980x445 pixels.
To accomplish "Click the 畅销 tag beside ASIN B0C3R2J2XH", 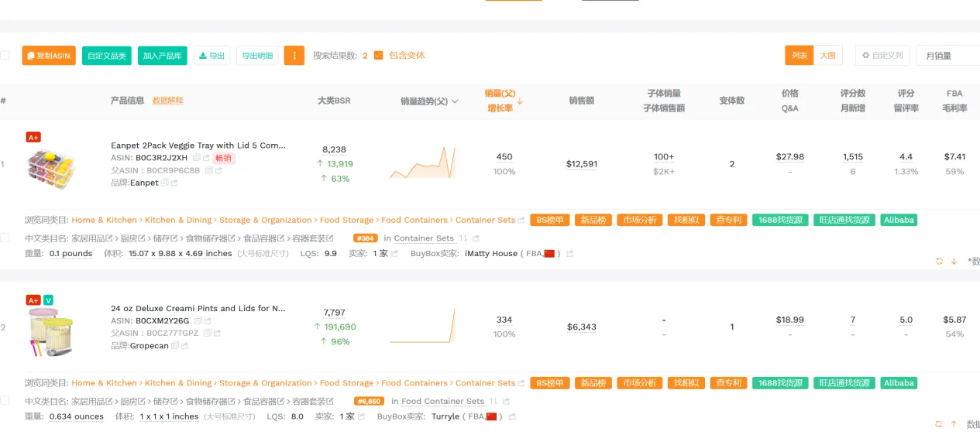I will pyautogui.click(x=224, y=158).
